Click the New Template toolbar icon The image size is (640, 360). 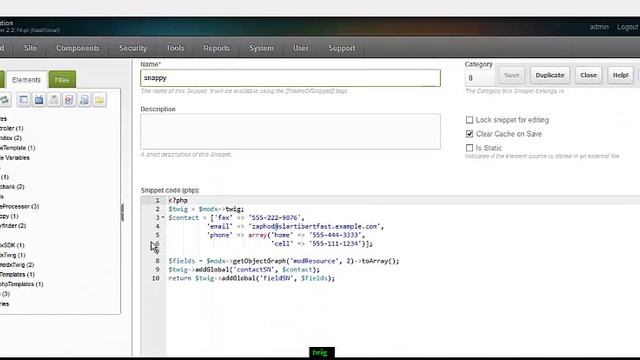pos(24,100)
